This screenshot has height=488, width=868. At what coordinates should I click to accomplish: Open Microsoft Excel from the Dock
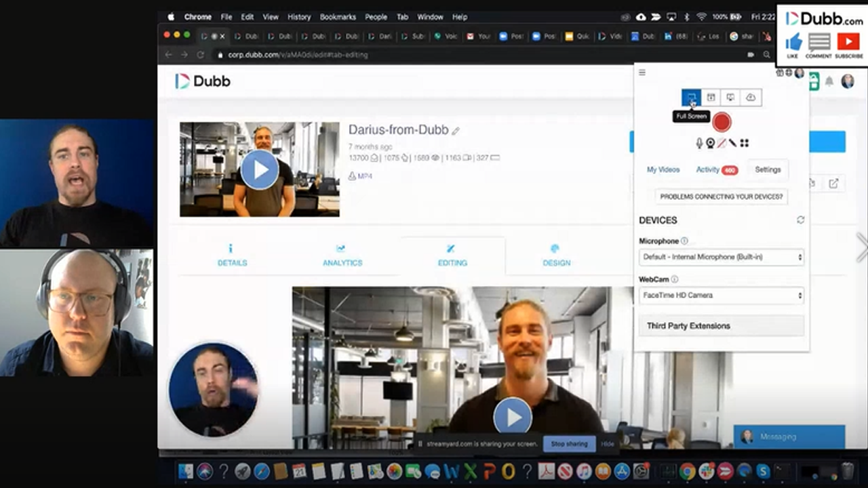pyautogui.click(x=470, y=471)
